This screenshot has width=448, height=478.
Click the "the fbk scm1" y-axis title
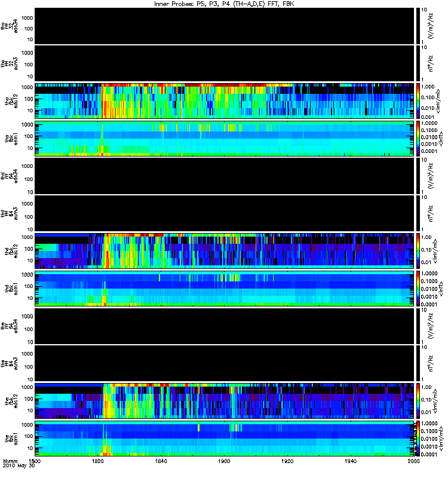[x=11, y=439]
